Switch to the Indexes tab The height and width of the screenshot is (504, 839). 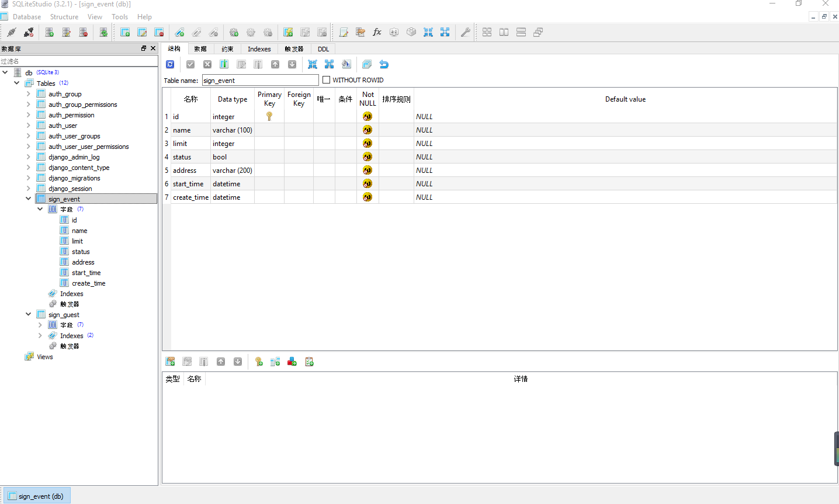click(259, 49)
